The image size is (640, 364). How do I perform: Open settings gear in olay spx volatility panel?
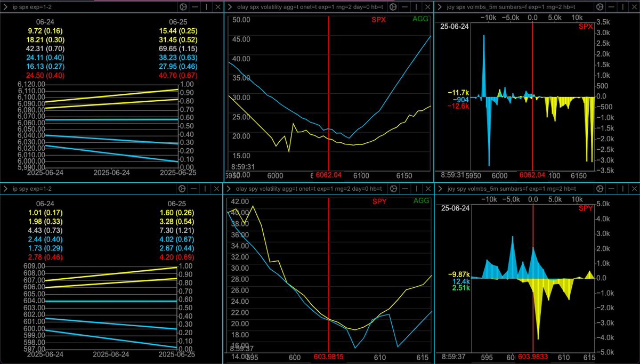coord(392,7)
